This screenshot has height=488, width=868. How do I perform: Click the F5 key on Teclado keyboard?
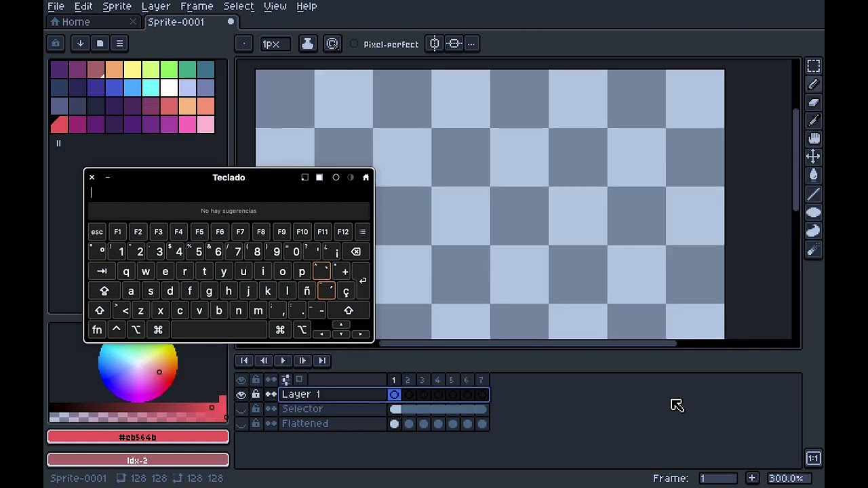199,232
